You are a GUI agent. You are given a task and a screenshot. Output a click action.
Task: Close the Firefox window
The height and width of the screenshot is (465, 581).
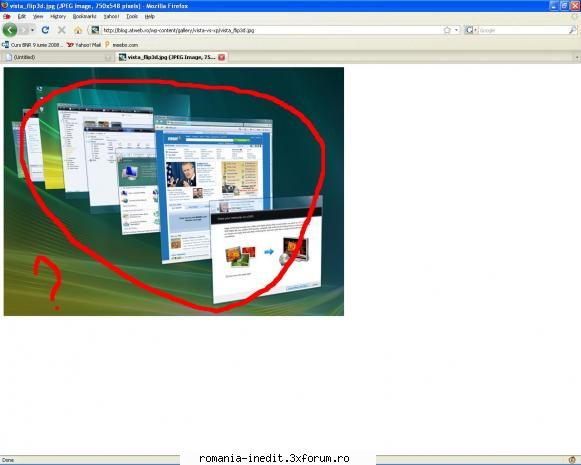tap(575, 6)
